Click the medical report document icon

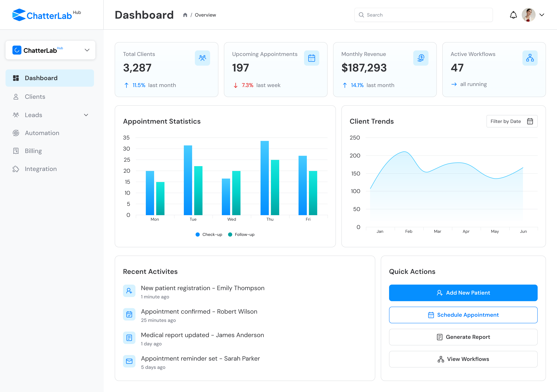click(x=129, y=338)
